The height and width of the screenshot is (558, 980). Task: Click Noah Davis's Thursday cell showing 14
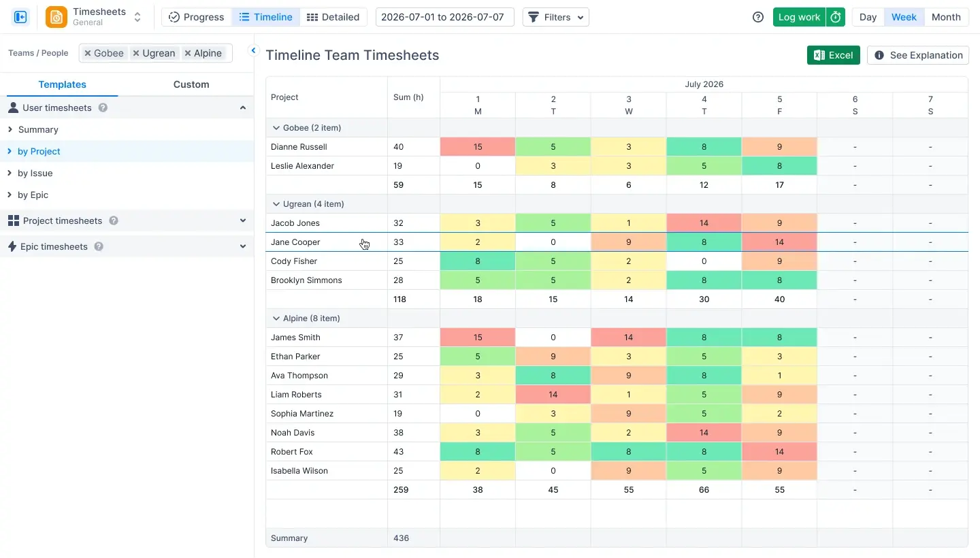(x=704, y=432)
